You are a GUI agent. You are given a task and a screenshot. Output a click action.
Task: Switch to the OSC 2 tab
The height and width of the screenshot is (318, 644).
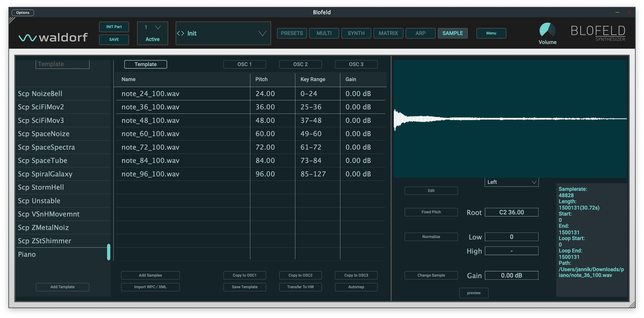(x=301, y=64)
